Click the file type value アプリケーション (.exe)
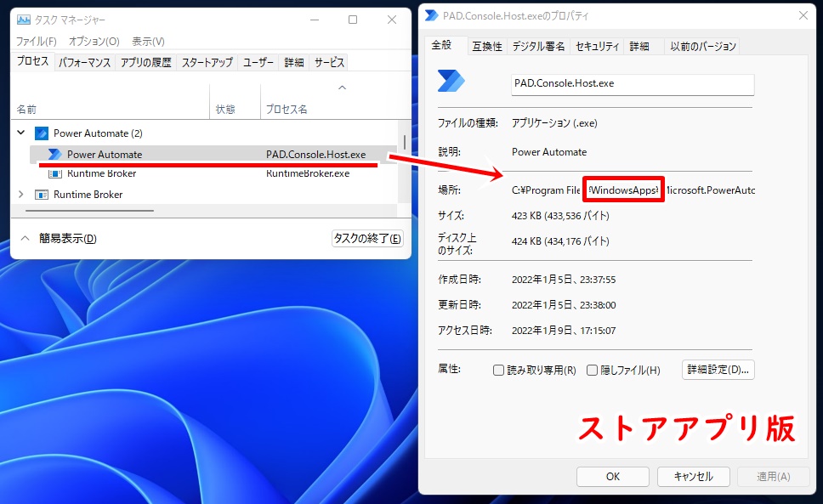The width and height of the screenshot is (823, 504). [x=554, y=123]
